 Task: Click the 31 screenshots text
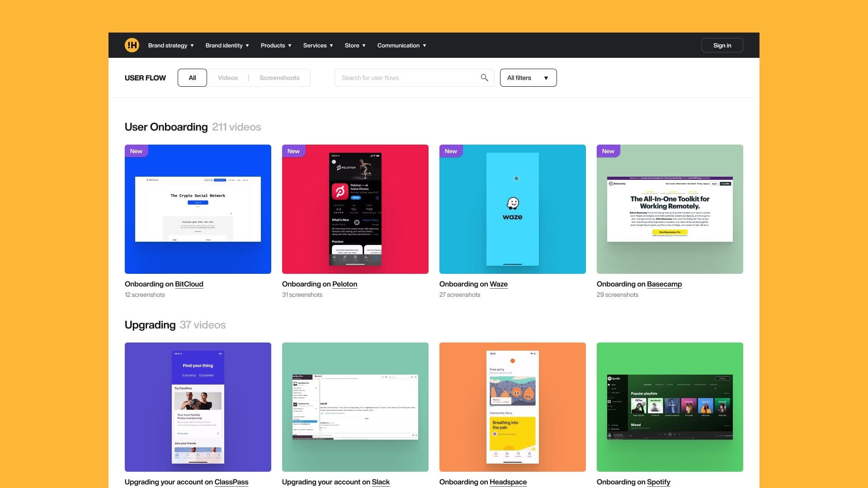(302, 295)
